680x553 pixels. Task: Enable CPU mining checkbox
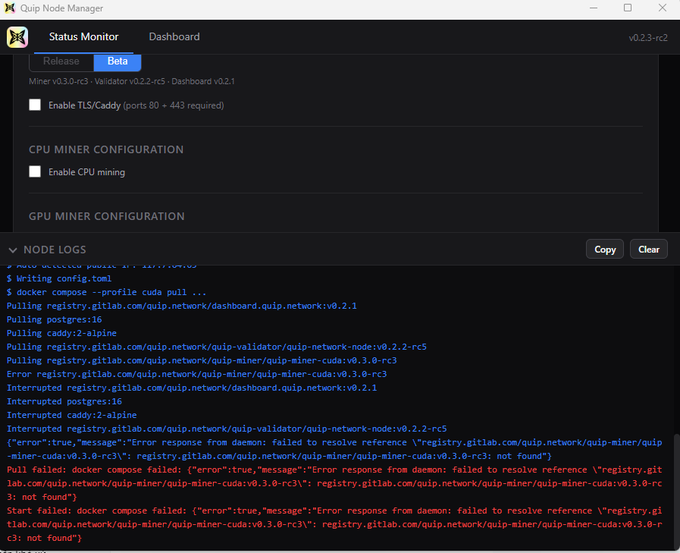(35, 172)
